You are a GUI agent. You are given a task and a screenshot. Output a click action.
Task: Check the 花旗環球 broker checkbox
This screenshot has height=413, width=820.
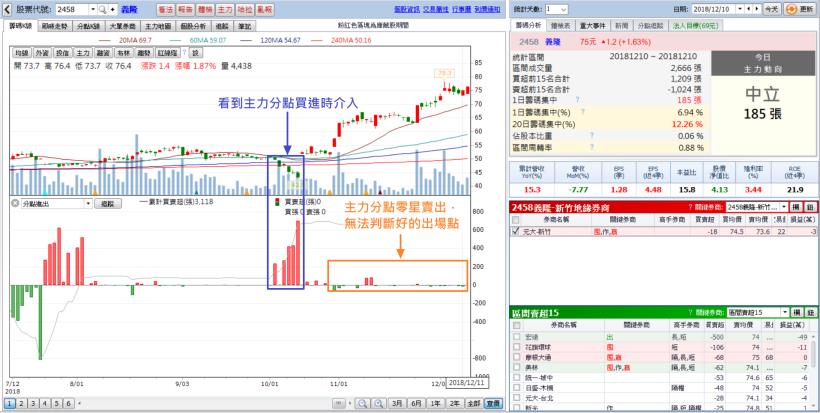(x=517, y=347)
